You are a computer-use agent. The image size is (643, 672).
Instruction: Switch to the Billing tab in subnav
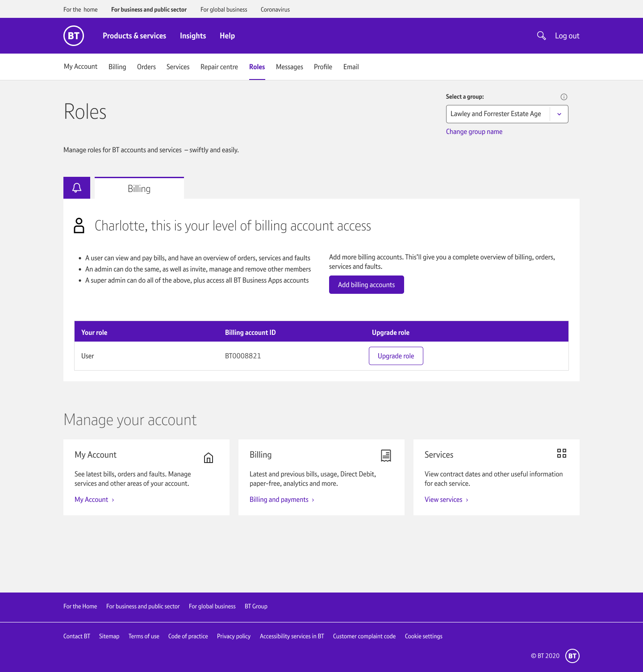tap(117, 67)
